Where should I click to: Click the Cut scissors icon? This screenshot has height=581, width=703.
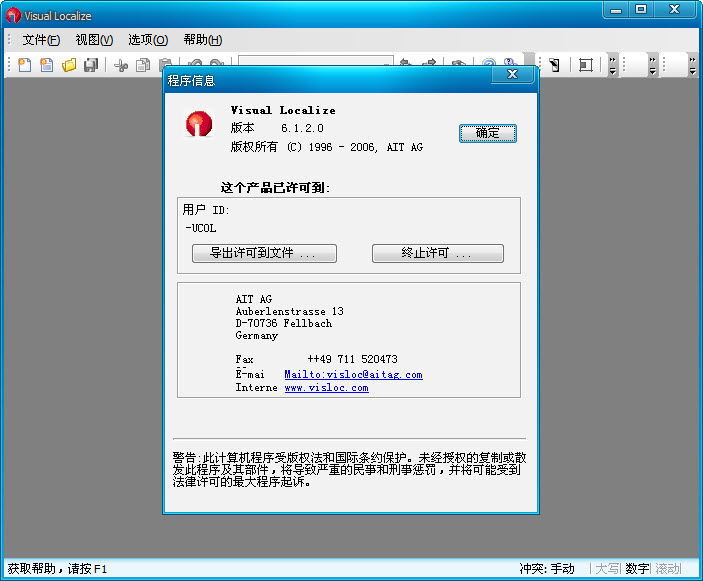click(x=121, y=65)
